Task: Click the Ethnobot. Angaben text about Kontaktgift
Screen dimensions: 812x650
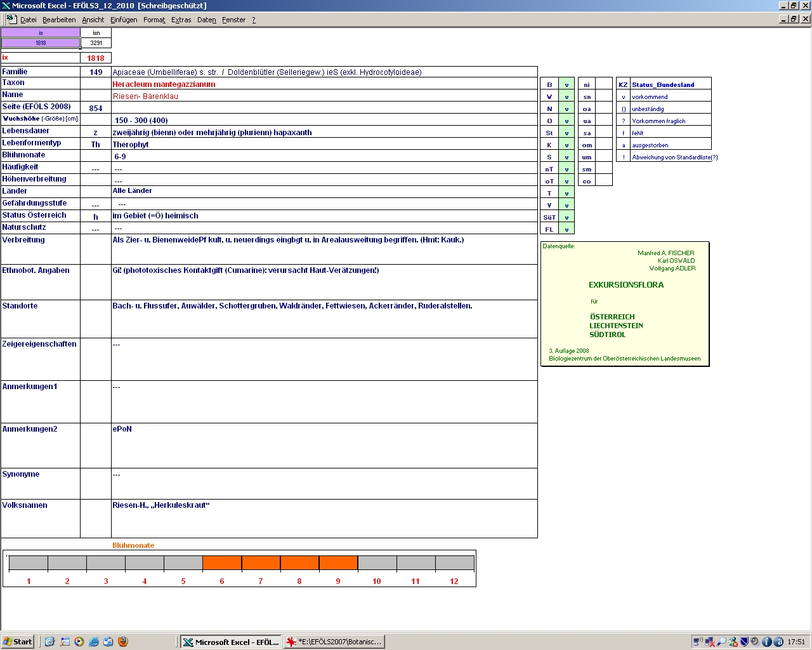Action: (x=246, y=270)
